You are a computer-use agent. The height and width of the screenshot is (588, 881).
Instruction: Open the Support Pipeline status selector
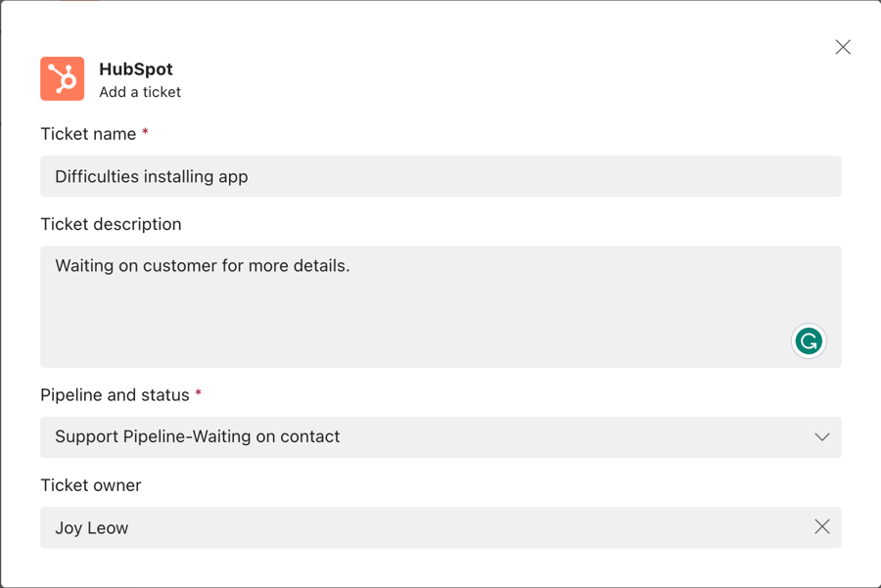(x=440, y=437)
